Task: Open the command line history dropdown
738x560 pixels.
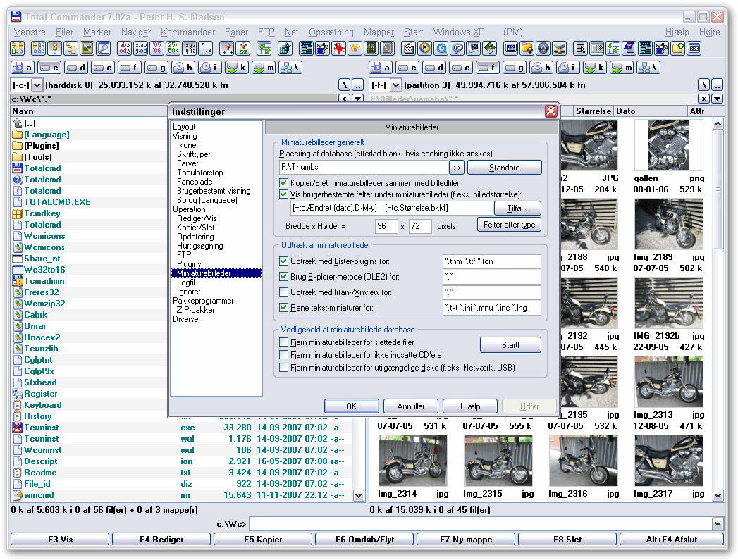Action: point(718,524)
